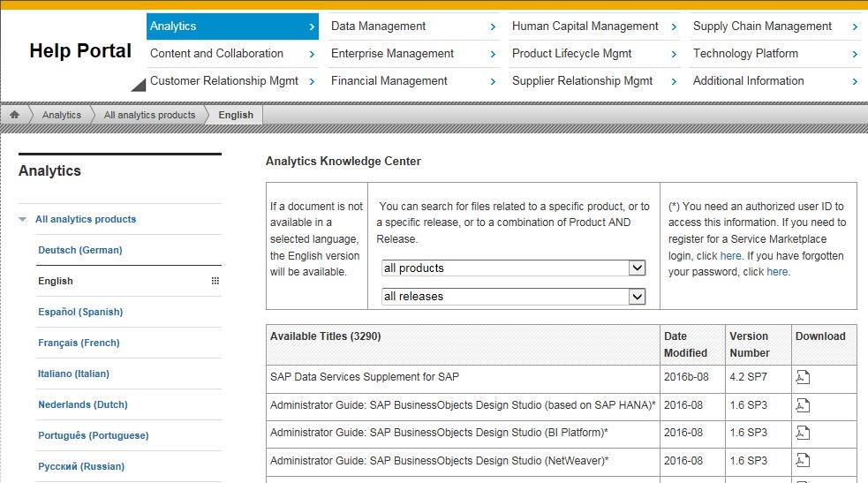
Task: Click 'SAP Data Services Supplement for SAP' title
Action: click(365, 377)
